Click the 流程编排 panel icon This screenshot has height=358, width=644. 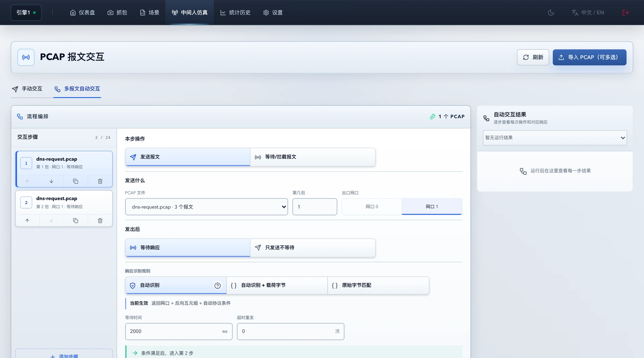point(20,116)
